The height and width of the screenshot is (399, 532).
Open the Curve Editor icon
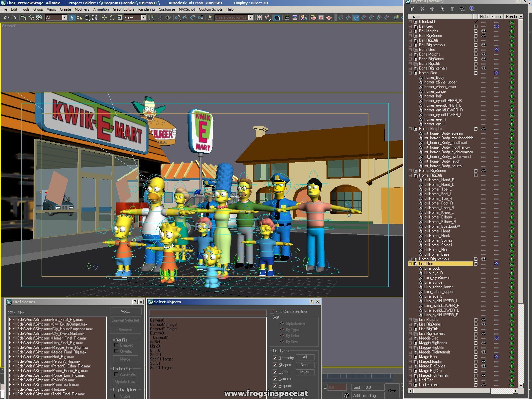point(287,17)
